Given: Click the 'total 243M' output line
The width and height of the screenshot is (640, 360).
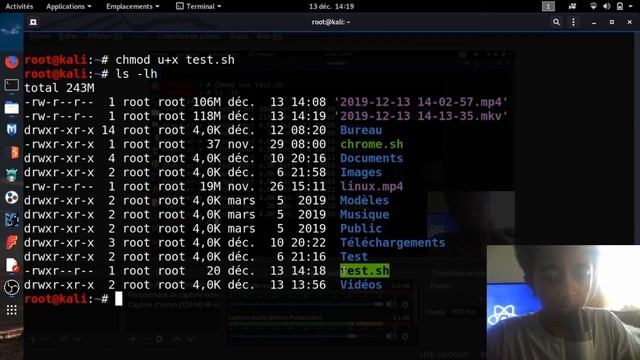Looking at the screenshot, I should click(59, 88).
